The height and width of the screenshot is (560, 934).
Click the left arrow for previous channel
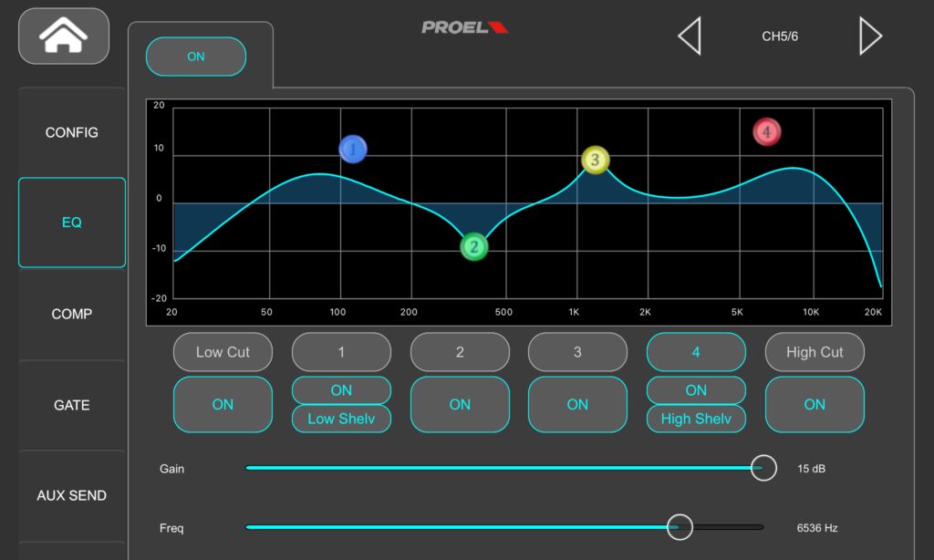pyautogui.click(x=690, y=36)
